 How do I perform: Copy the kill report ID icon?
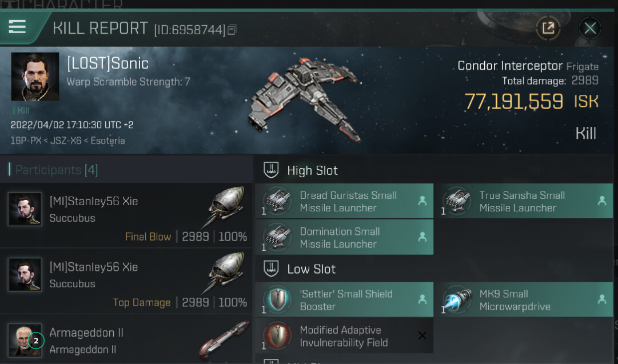pyautogui.click(x=232, y=30)
